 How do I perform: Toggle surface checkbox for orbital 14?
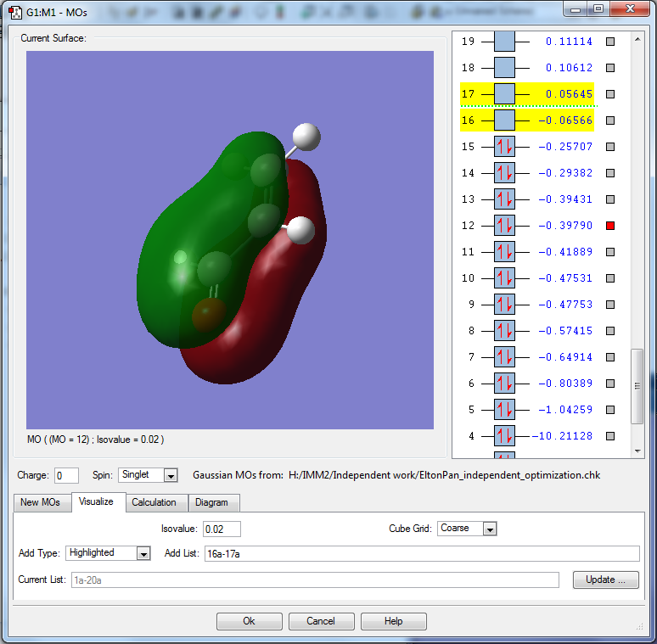[610, 173]
